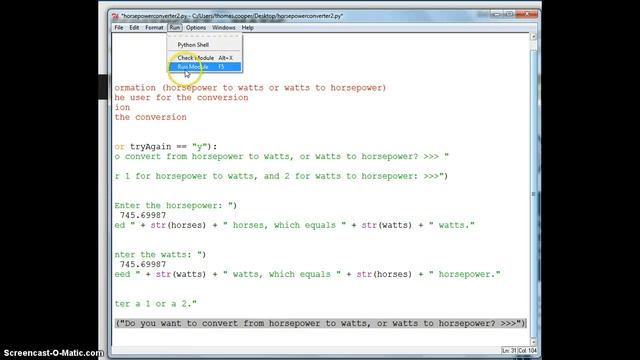Minimize the IDLE editor window
Screen dimensions: 640x360
pos(496,14)
